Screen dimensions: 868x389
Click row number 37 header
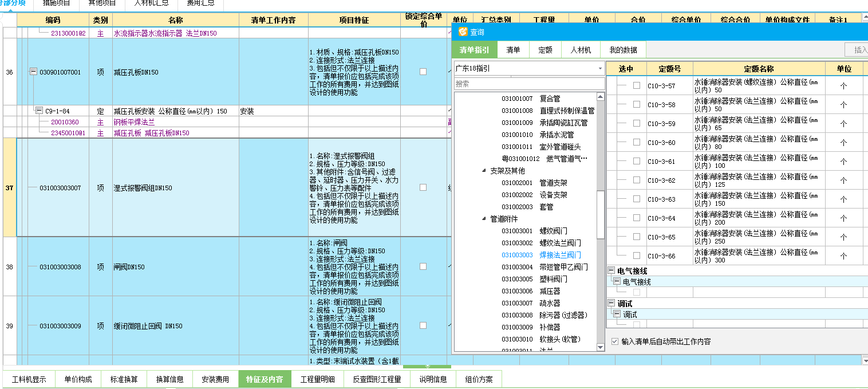pos(9,187)
